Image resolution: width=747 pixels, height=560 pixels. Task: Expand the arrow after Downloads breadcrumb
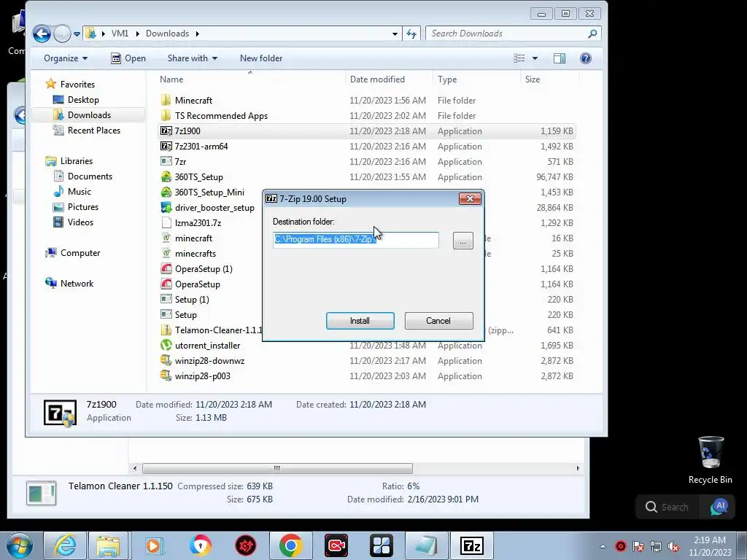197,34
